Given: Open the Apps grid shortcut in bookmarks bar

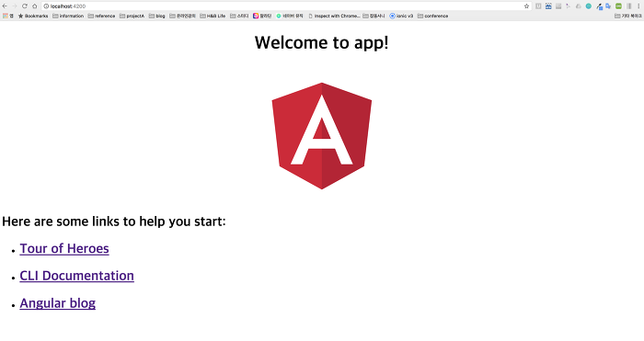Looking at the screenshot, I should pyautogui.click(x=7, y=16).
